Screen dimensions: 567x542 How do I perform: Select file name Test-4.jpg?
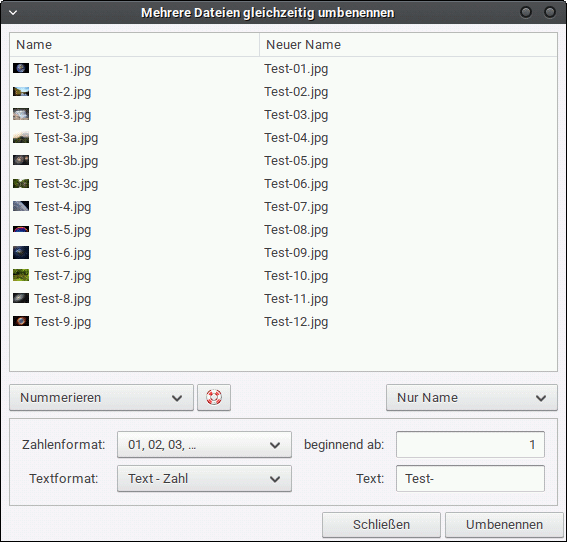coord(63,207)
